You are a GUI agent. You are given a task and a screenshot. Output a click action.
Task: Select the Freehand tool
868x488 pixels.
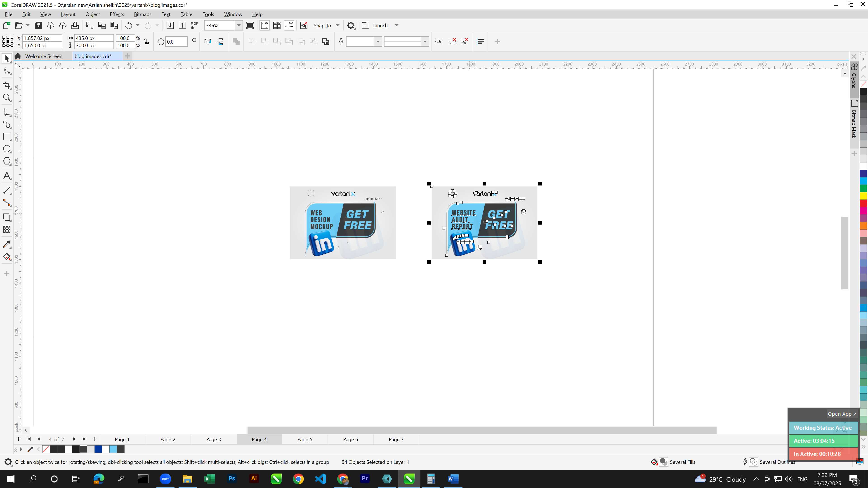(7, 112)
